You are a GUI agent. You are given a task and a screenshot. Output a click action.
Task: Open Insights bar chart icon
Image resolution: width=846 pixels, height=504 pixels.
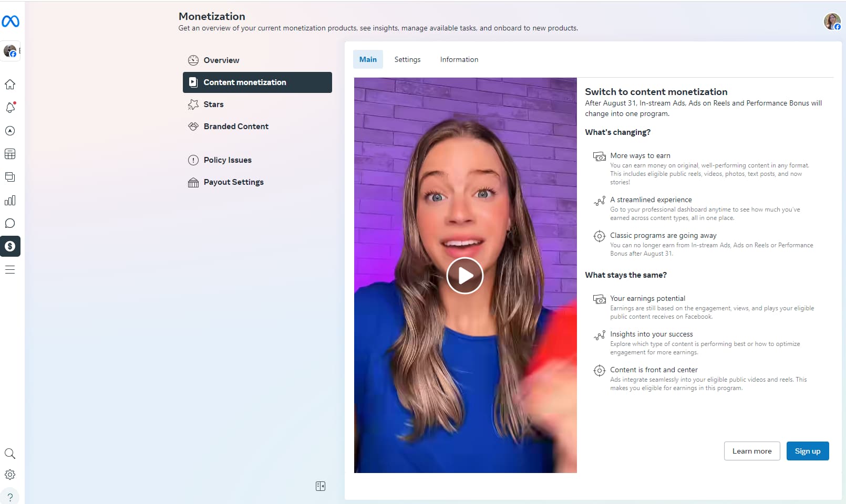pos(10,200)
